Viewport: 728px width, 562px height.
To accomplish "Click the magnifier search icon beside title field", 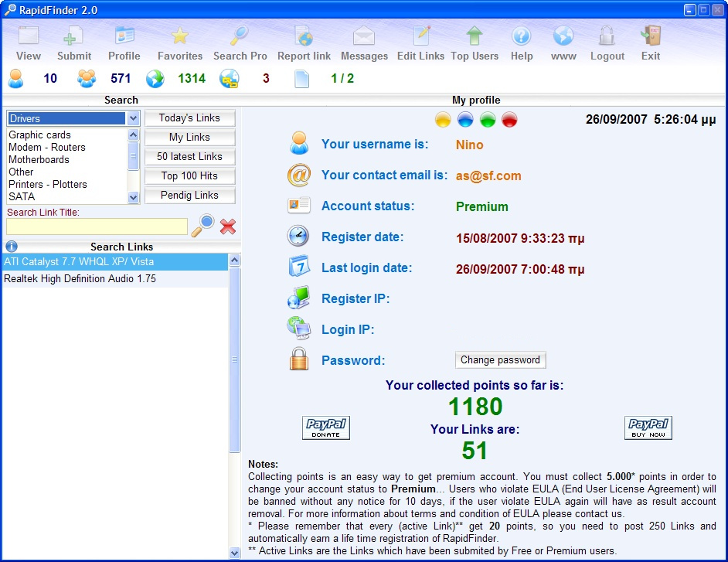I will coord(203,226).
